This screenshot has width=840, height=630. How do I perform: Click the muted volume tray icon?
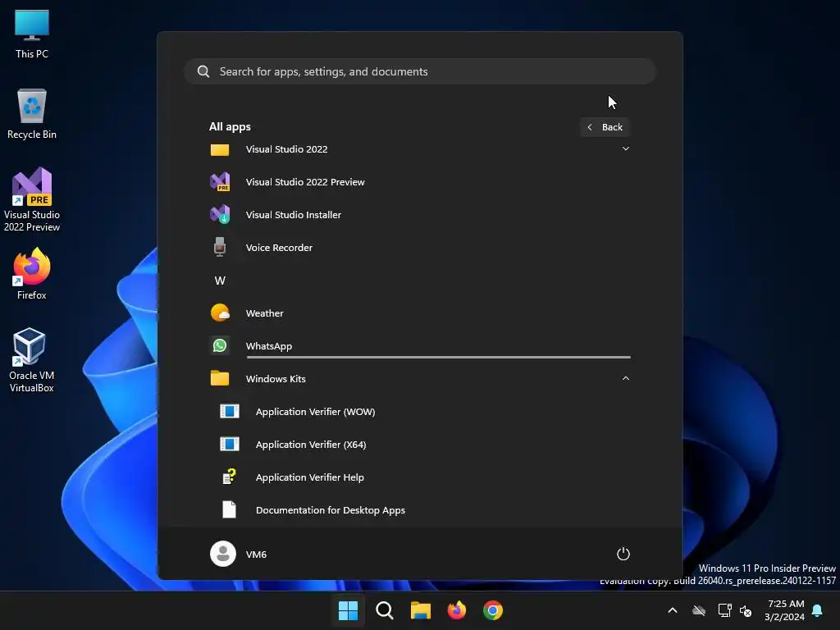[745, 610]
